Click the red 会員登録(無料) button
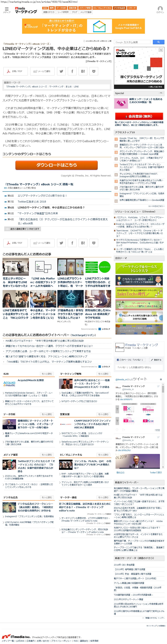This screenshot has width=167, height=644. coord(139,116)
